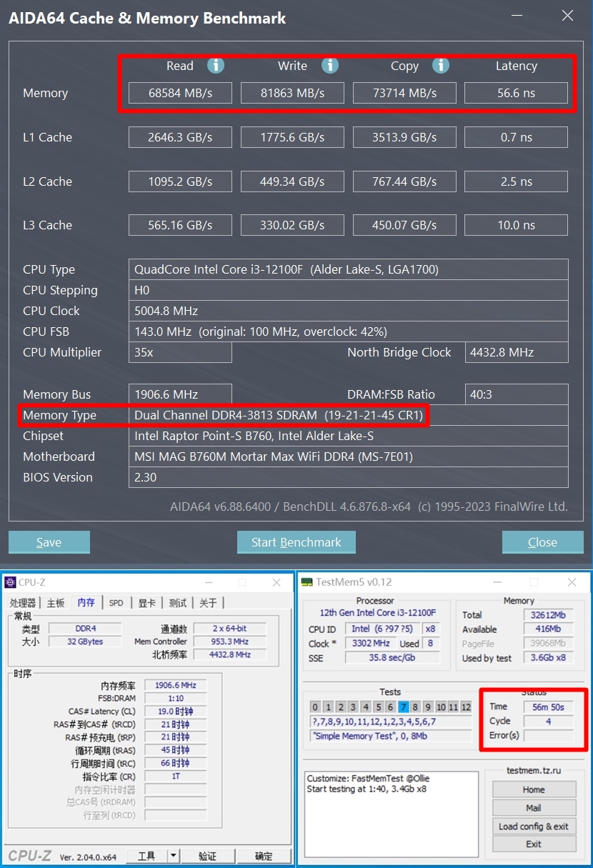
Task: Click the 验证 button in CPU-Z
Action: click(207, 856)
